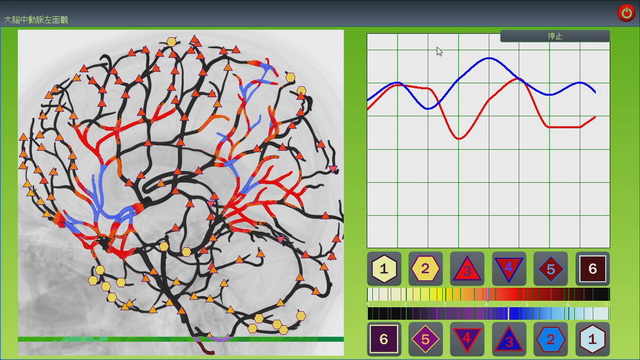Click the yellow-to-red color gradient bar
Image resolution: width=640 pixels, height=360 pixels.
coord(489,294)
